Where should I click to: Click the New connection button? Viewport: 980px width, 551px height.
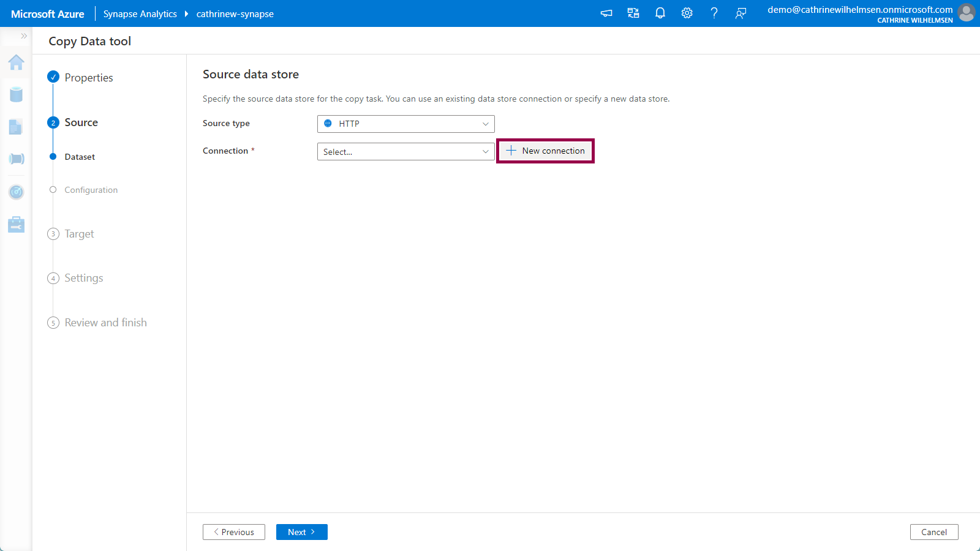coord(545,151)
